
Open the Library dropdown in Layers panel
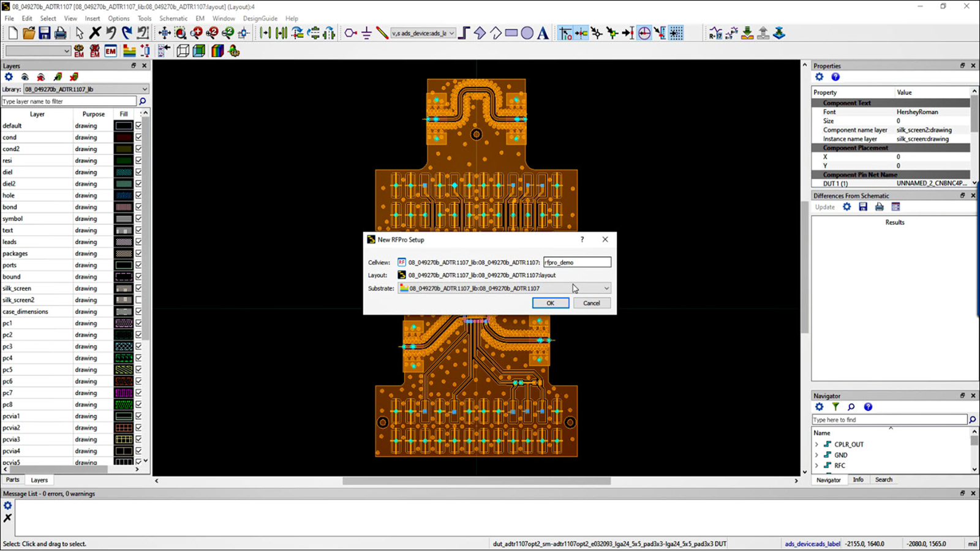145,89
